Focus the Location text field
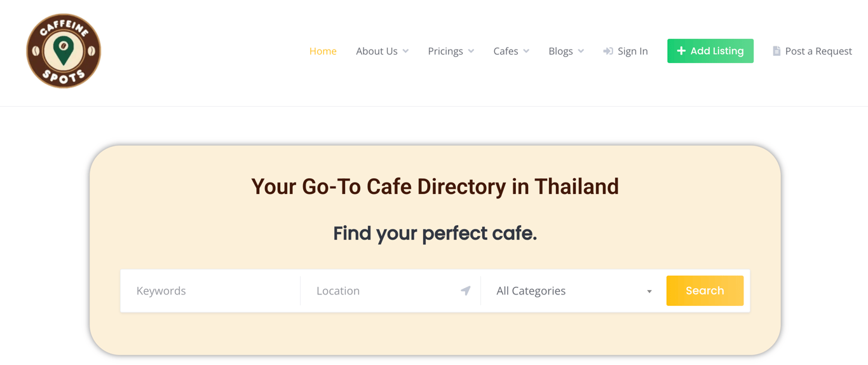The height and width of the screenshot is (365, 868). [384, 291]
